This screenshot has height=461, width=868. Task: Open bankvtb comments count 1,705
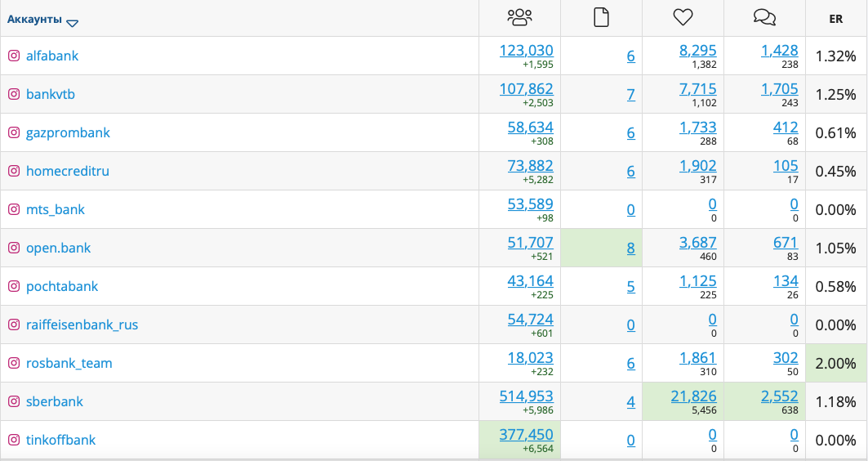(x=780, y=88)
